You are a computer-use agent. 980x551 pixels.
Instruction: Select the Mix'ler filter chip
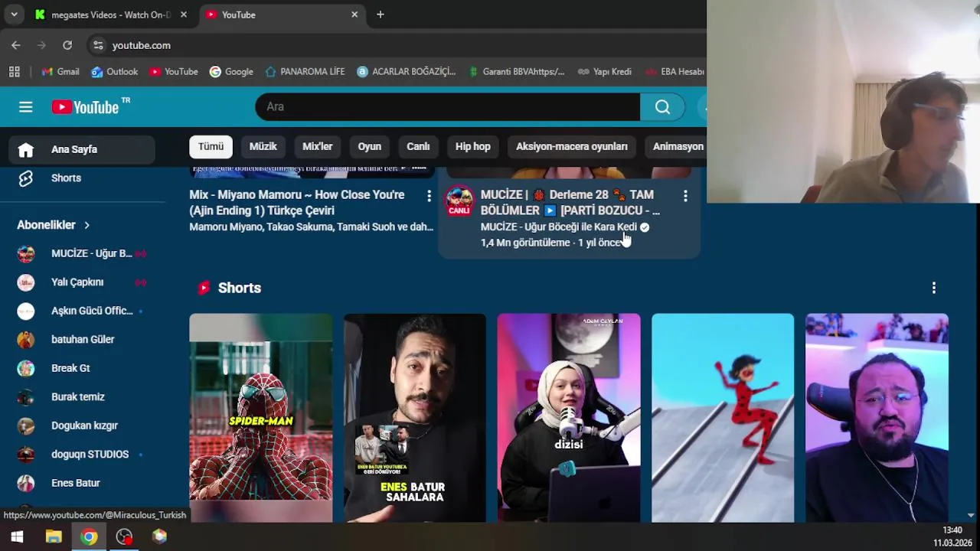pos(317,146)
